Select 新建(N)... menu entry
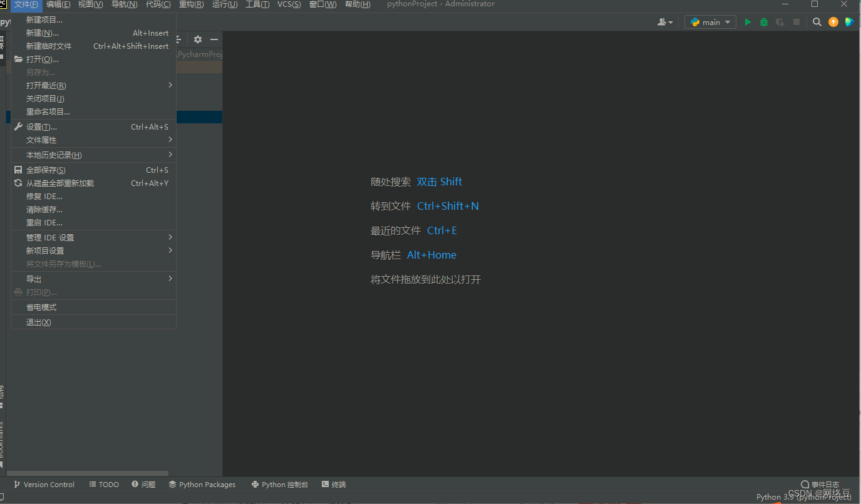The width and height of the screenshot is (861, 504). click(94, 33)
